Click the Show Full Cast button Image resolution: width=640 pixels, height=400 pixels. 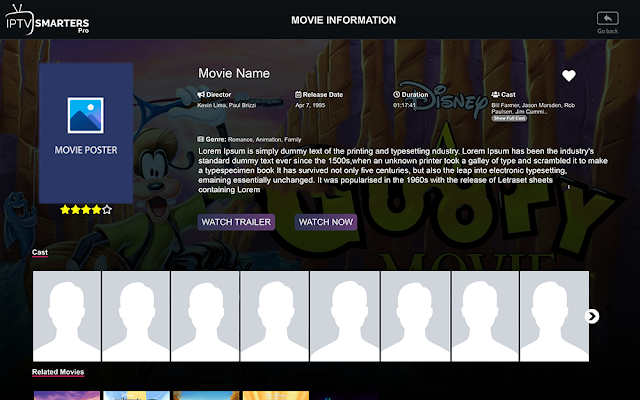click(x=509, y=118)
